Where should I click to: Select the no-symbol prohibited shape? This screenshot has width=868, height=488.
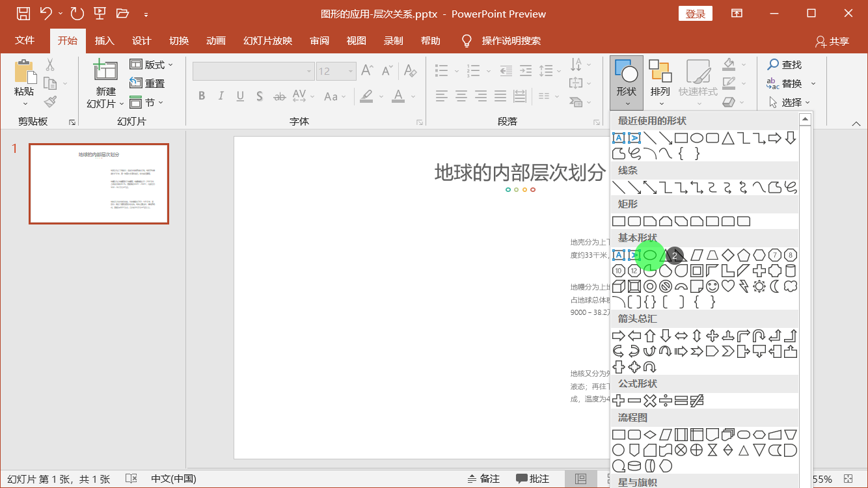tap(666, 286)
